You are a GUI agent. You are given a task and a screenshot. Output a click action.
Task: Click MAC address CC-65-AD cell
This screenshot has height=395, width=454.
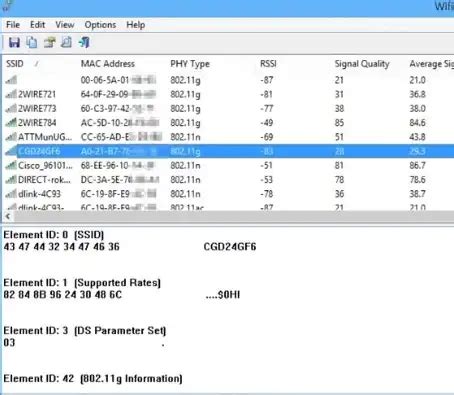click(x=121, y=137)
